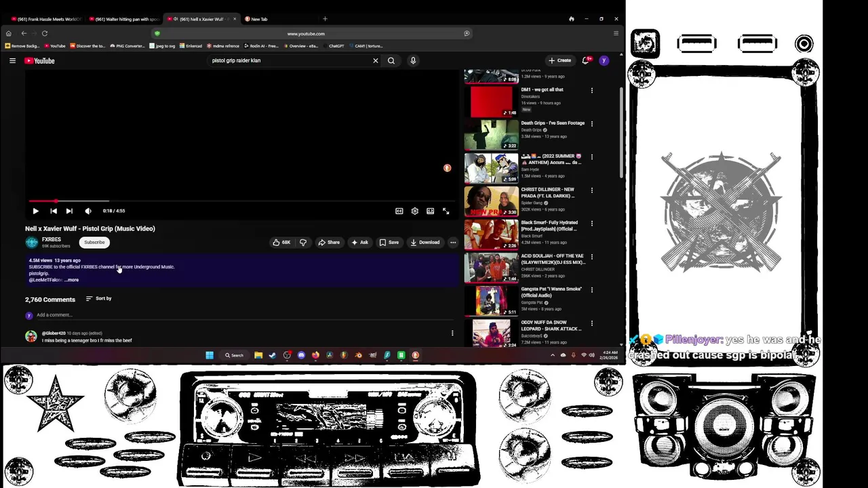Open options menu for Glober420's comment
Image resolution: width=868 pixels, height=488 pixels.
452,333
